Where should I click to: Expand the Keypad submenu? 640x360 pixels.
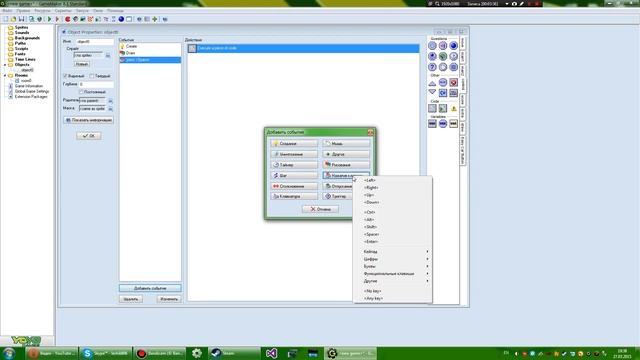pyautogui.click(x=392, y=251)
